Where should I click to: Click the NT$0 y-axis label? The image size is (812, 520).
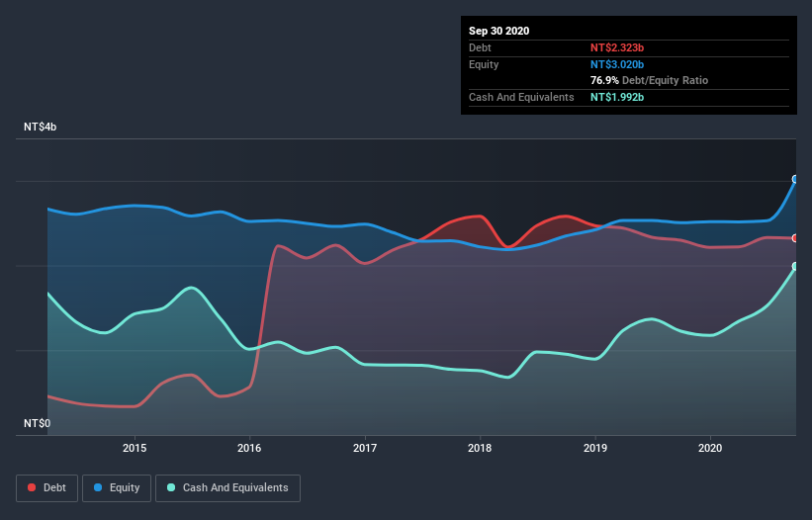point(38,423)
